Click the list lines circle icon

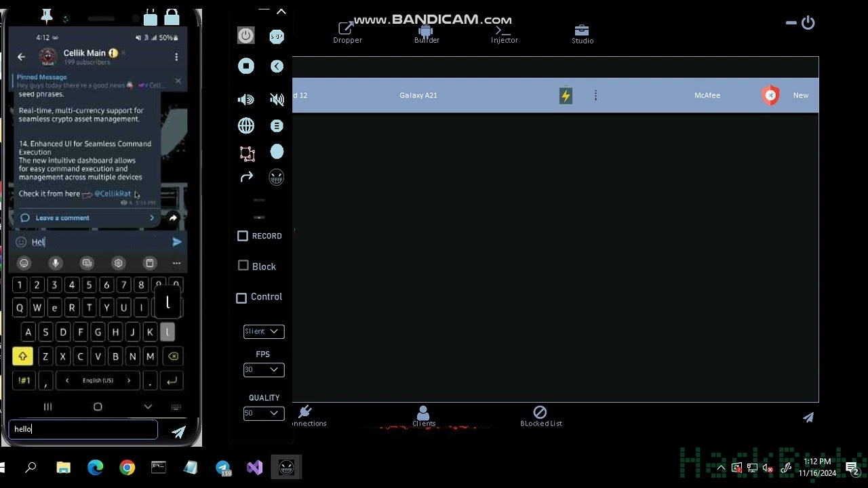click(x=277, y=126)
